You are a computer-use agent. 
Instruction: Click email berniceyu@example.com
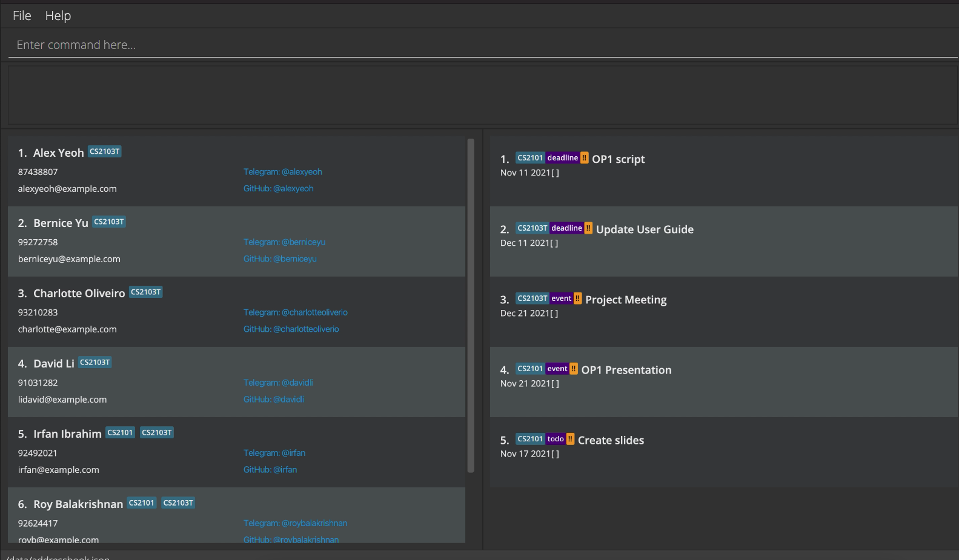tap(69, 259)
